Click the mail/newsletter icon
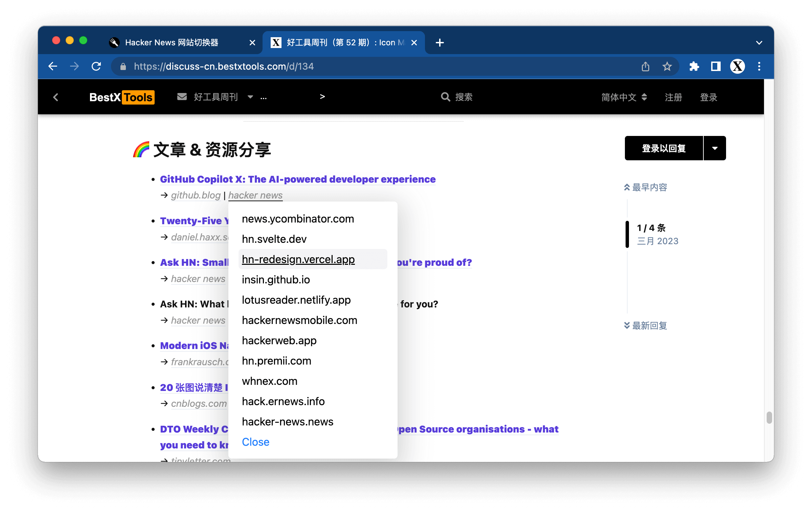This screenshot has height=512, width=812. (x=182, y=97)
